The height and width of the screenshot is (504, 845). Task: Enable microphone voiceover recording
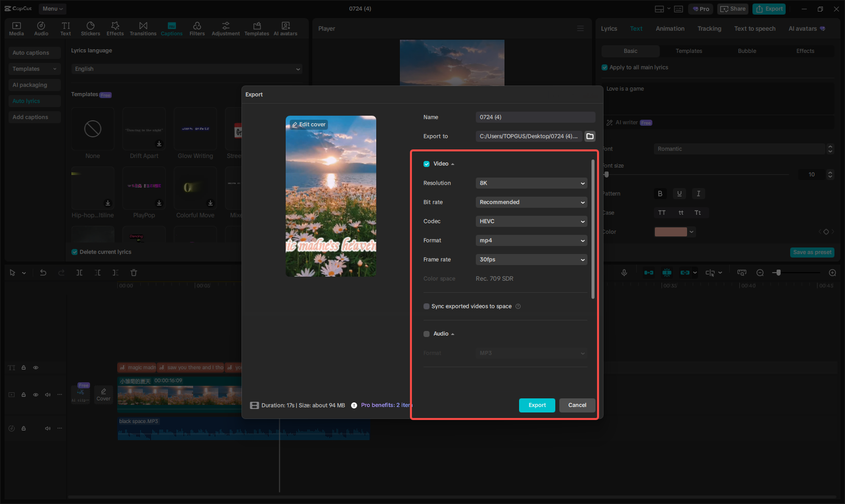[x=624, y=272]
